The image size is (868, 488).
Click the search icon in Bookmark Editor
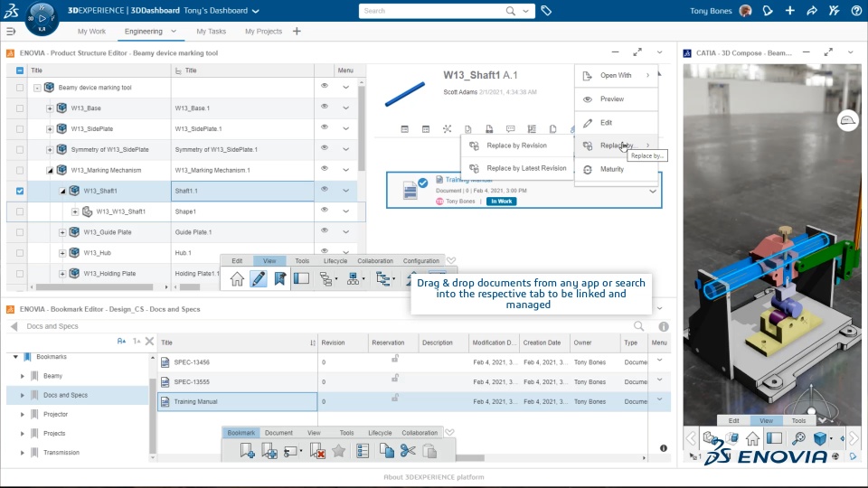pyautogui.click(x=639, y=326)
